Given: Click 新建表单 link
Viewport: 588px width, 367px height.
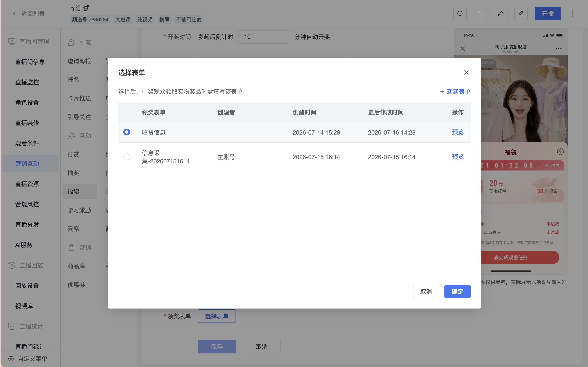Looking at the screenshot, I should point(455,92).
